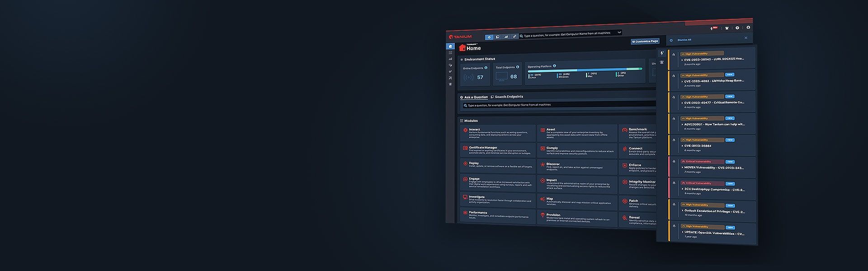Open the Comply module
Viewport: 868px width, 271px height.
point(577,150)
